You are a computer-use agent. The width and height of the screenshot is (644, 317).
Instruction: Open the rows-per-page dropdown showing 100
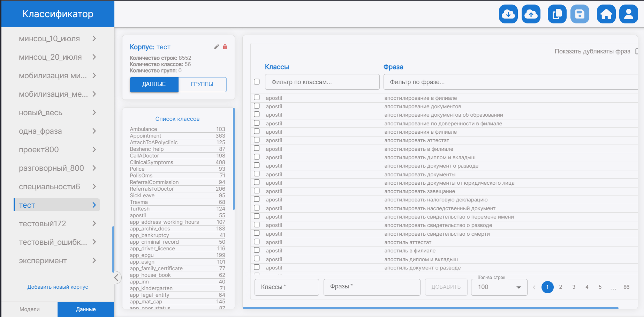click(x=499, y=287)
